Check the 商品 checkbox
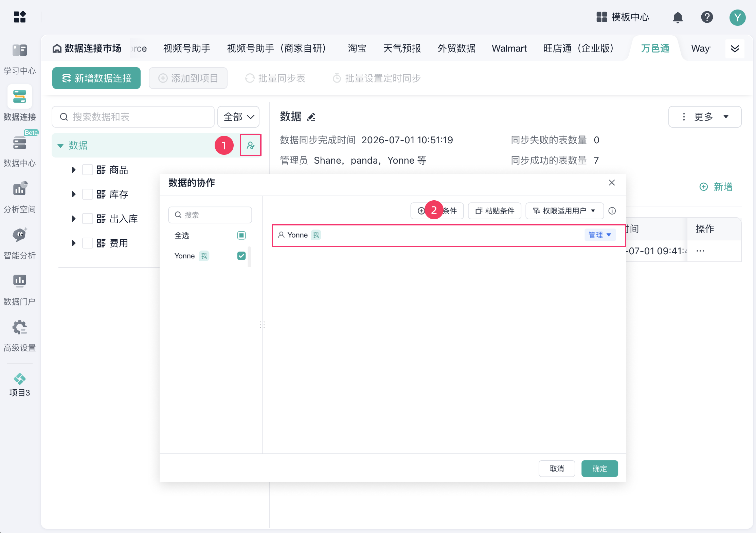 88,170
